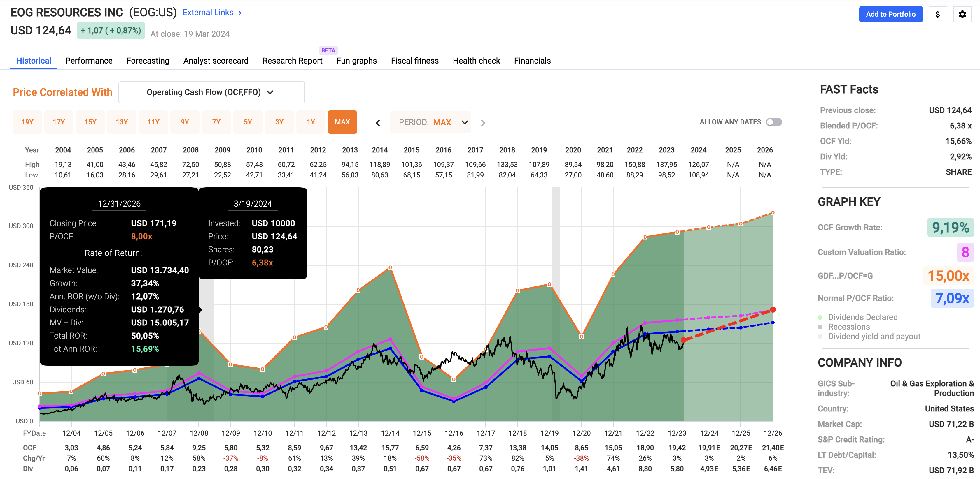Select the Fiscal fitness tab
This screenshot has height=479, width=980.
(415, 60)
